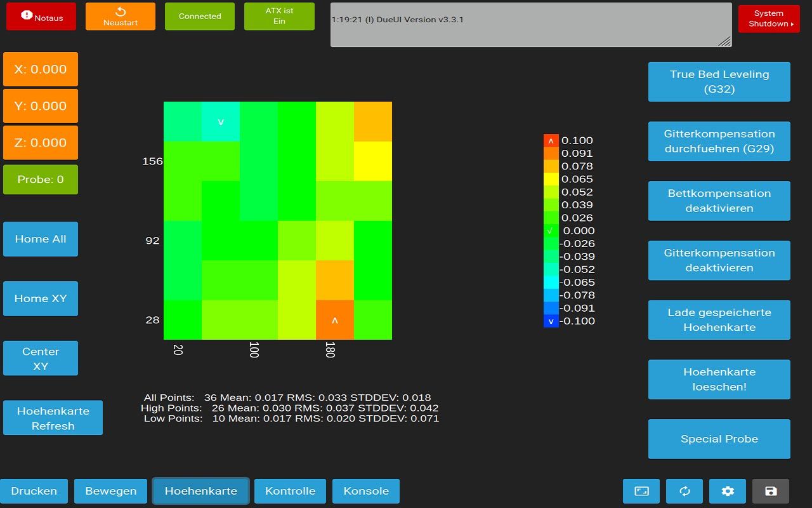812x508 pixels.
Task: Click the X axis label 100
Action: pos(253,350)
